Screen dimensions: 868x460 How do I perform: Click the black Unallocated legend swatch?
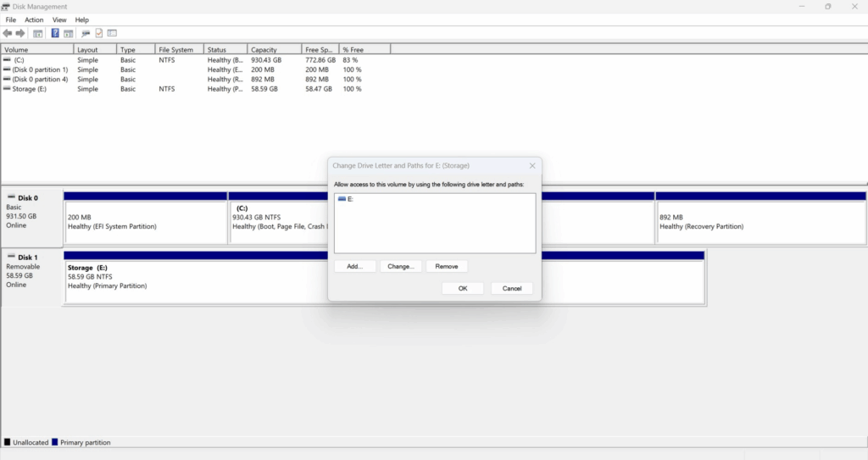click(x=7, y=442)
